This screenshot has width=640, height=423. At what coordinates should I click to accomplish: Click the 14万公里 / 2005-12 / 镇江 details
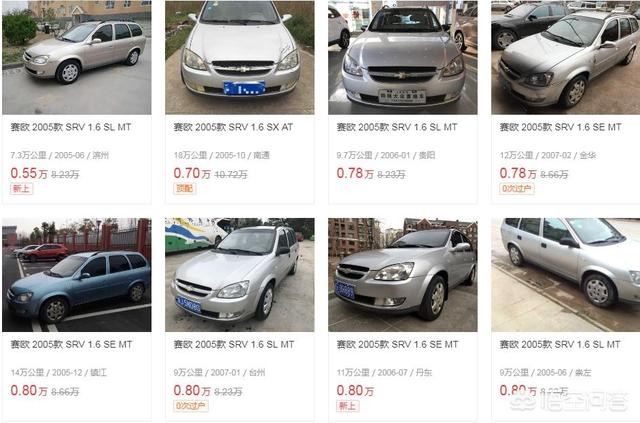pyautogui.click(x=59, y=372)
